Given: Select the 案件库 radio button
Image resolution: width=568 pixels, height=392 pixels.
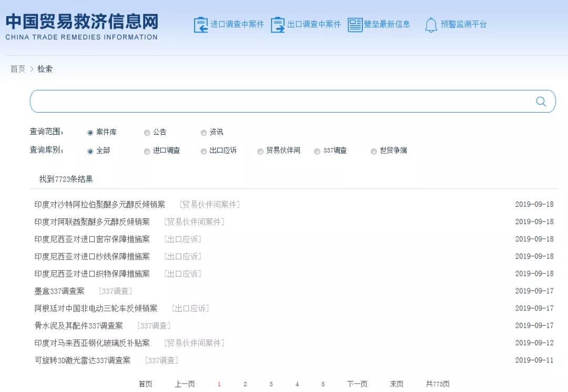Looking at the screenshot, I should [x=90, y=133].
